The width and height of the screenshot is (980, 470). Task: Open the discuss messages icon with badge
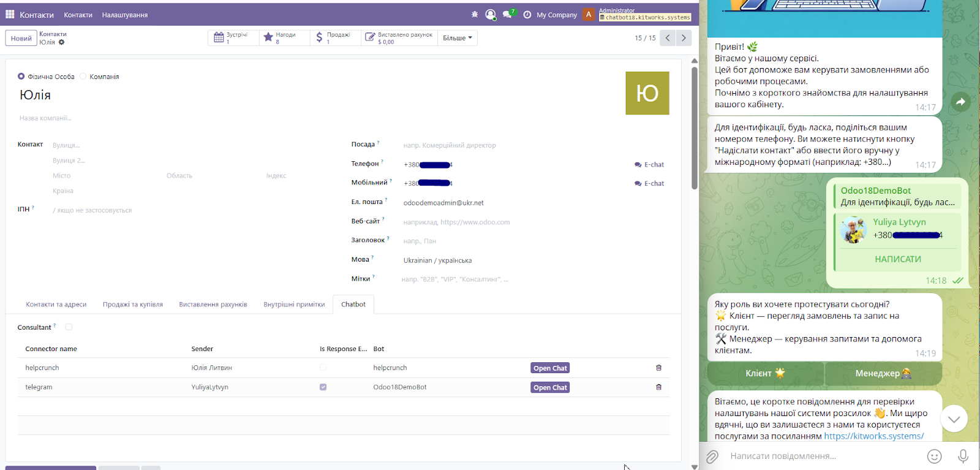508,14
